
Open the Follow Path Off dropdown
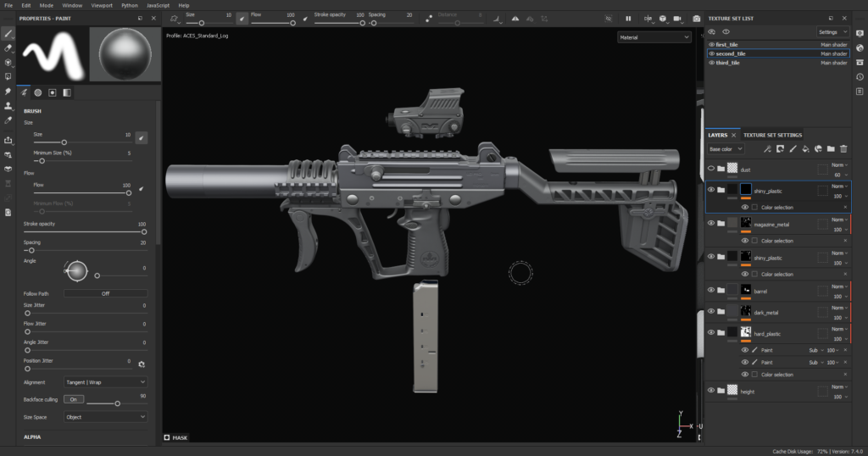point(105,293)
